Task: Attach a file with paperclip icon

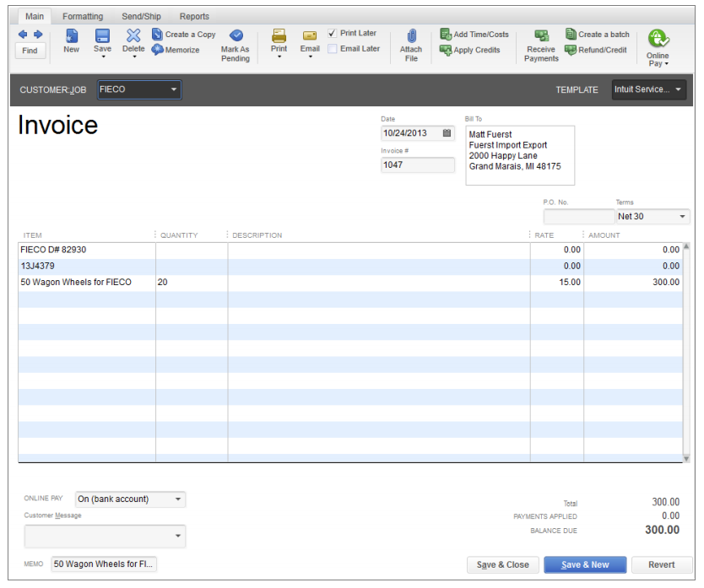Action: coord(411,36)
